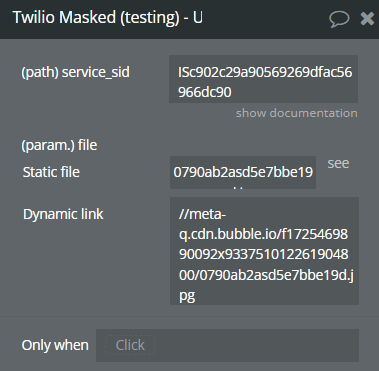Open the comment speech bubble icon
379x371 pixels.
(339, 18)
